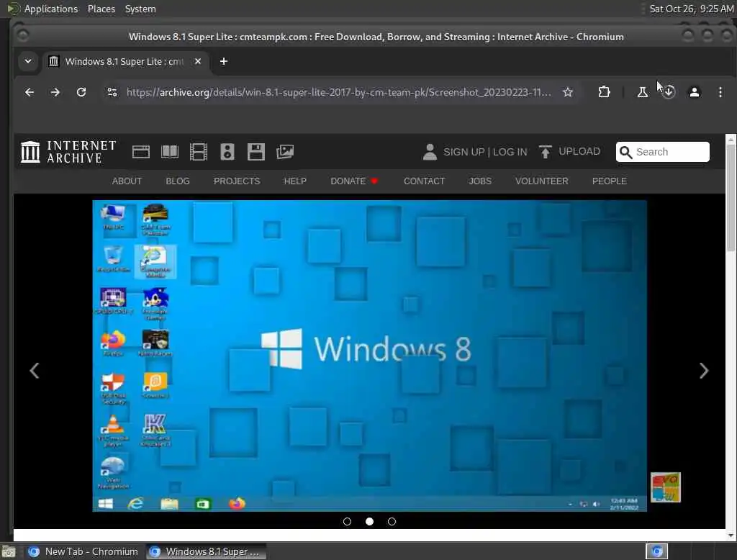737x560 pixels.
Task: Open the VOLUNTEER link
Action: (x=541, y=181)
